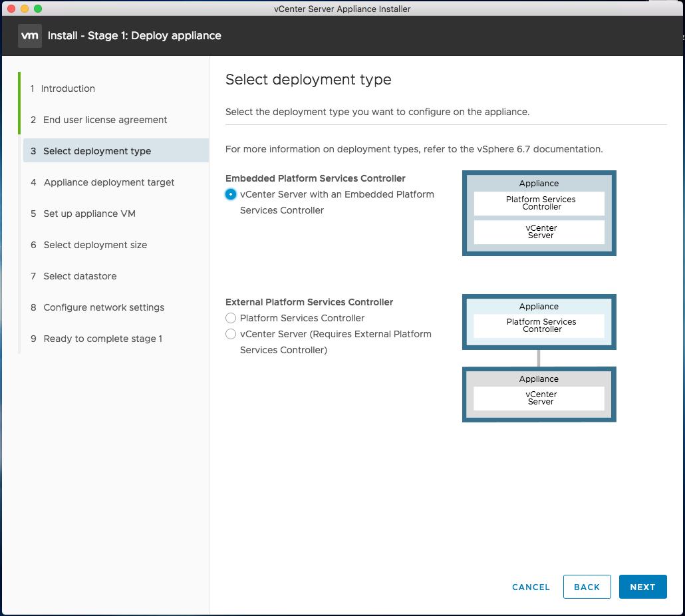Jump to Appliance deployment target step

[x=109, y=182]
